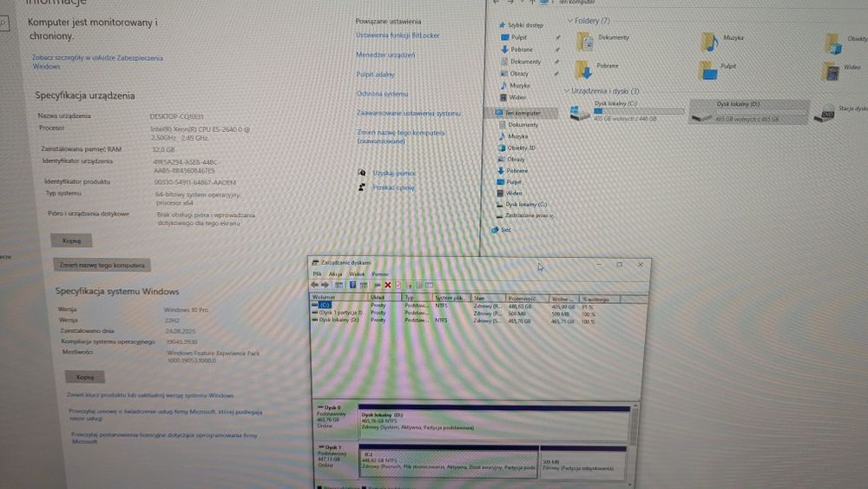
Task: Click Disk Management graphical view vertical scrollbar
Action: click(x=635, y=443)
